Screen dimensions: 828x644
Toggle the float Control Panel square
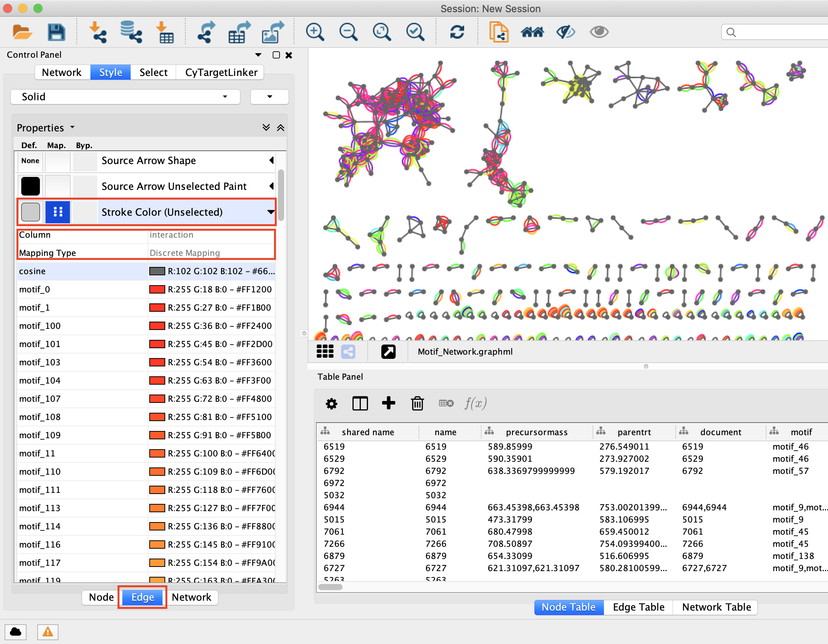[276, 55]
